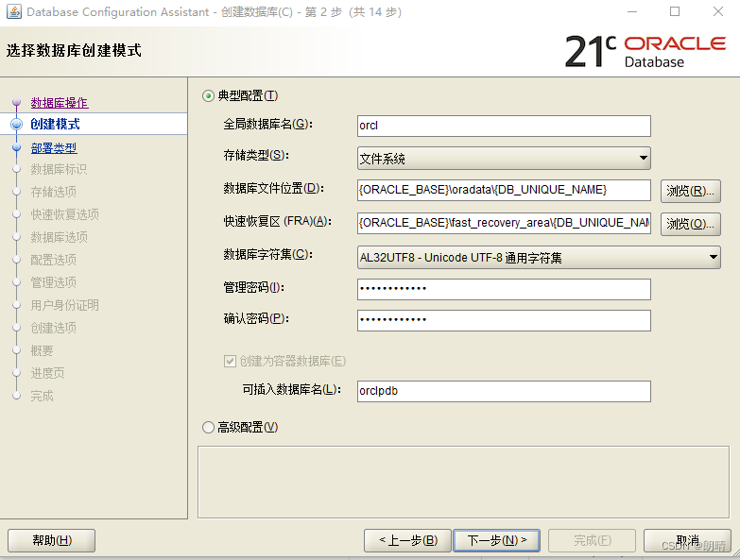Go back with the 上一步(B) button
Viewport: 740px width, 560px height.
pos(408,540)
